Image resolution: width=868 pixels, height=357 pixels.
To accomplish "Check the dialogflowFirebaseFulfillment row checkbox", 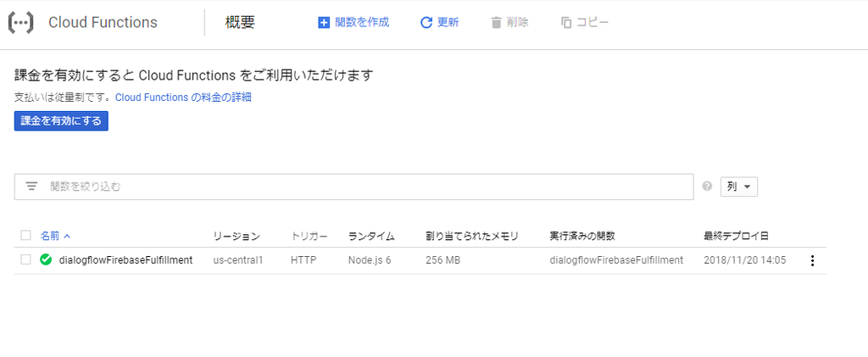I will 25,259.
